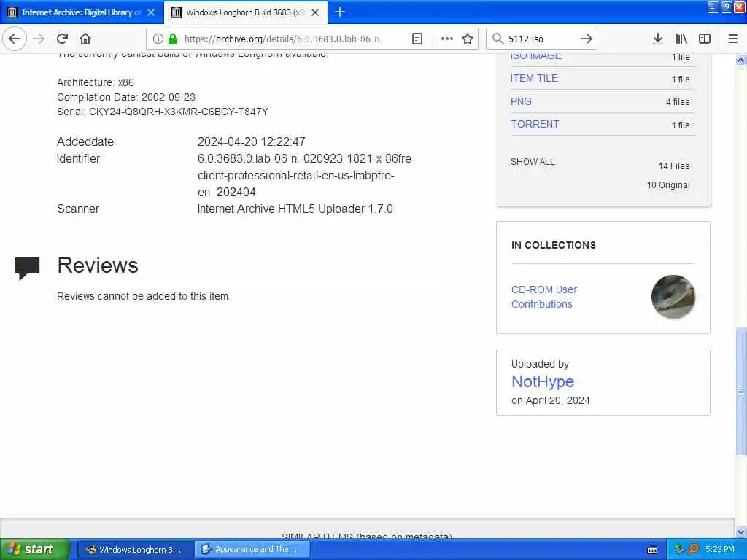Download the TORRENT file link
Image resolution: width=747 pixels, height=560 pixels.
click(x=535, y=124)
